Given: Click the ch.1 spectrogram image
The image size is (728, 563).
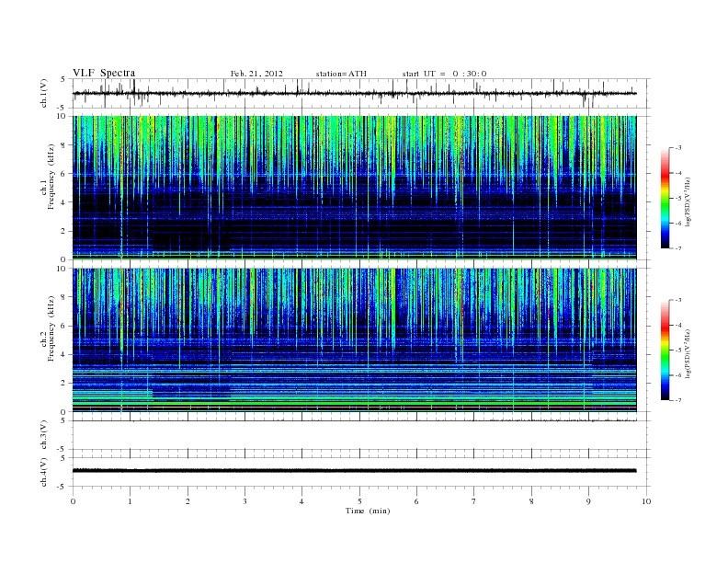Looking at the screenshot, I should tap(354, 188).
